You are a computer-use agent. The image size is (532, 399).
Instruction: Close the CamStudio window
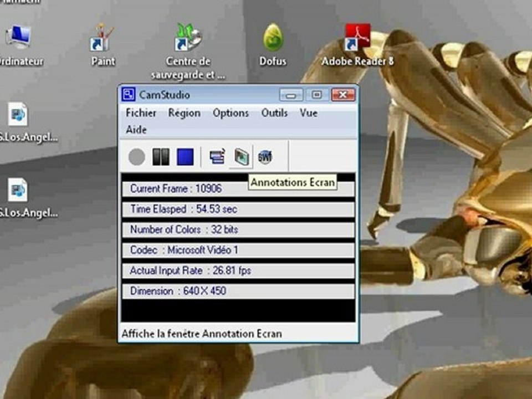343,95
